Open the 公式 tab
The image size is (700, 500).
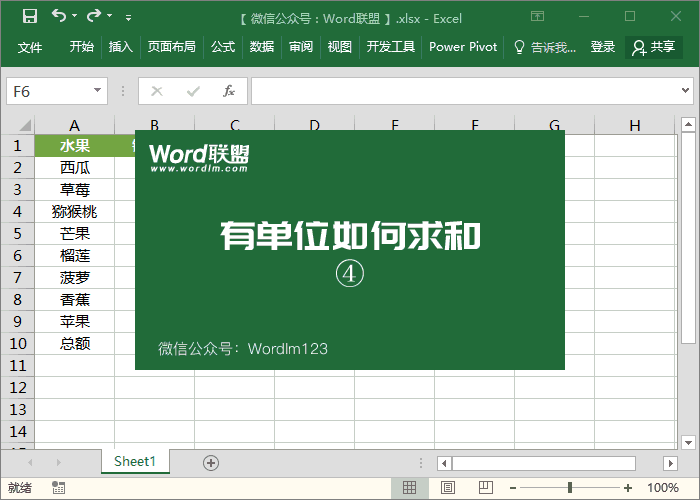tap(223, 47)
